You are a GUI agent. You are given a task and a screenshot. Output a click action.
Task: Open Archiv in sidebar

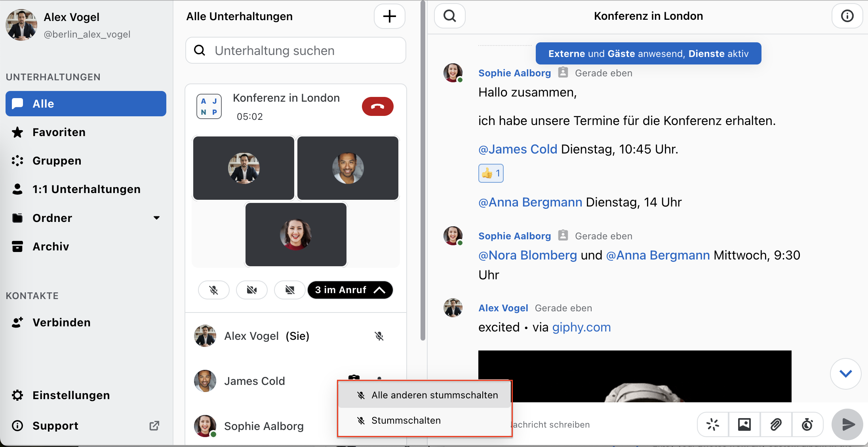coord(86,246)
